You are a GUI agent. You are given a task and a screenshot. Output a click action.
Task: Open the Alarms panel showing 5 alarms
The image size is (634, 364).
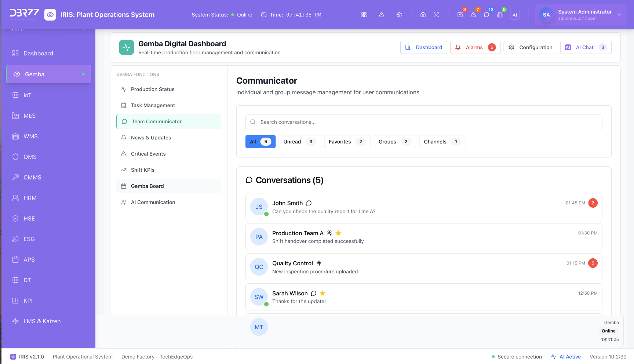pyautogui.click(x=475, y=47)
